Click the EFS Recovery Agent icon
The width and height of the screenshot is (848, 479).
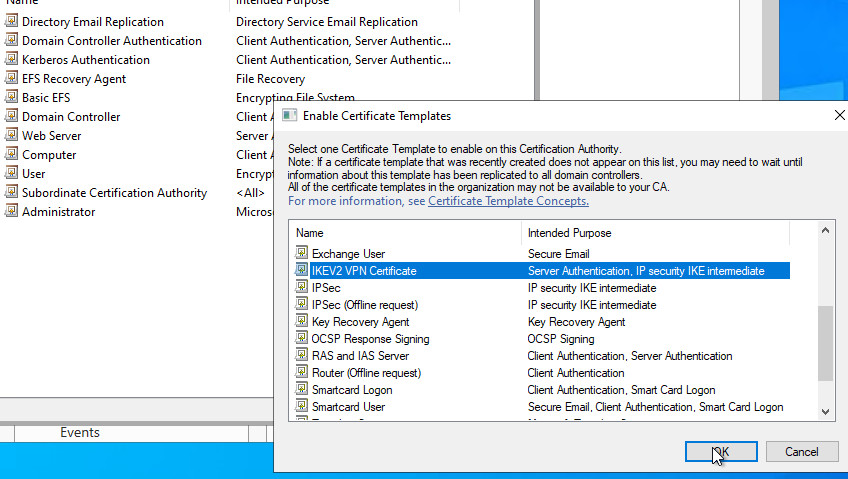click(x=12, y=79)
